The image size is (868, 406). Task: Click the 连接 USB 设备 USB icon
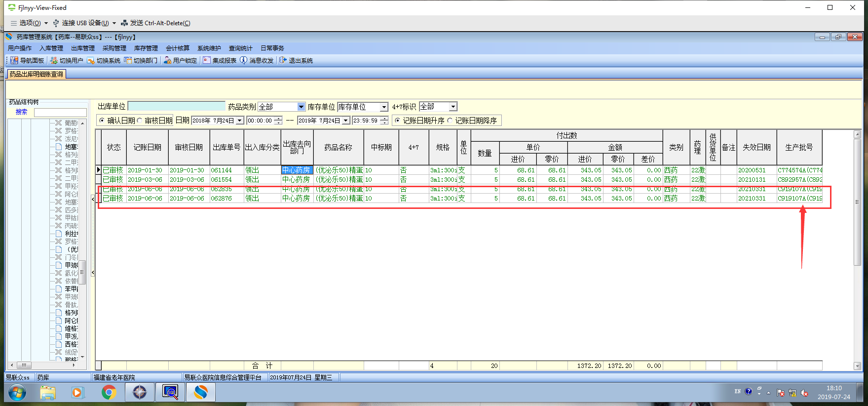pos(56,23)
